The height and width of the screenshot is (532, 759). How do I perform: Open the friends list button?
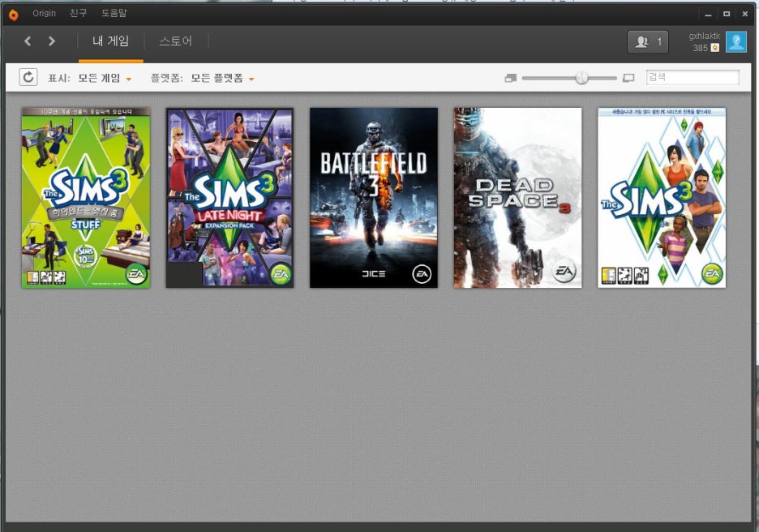648,42
